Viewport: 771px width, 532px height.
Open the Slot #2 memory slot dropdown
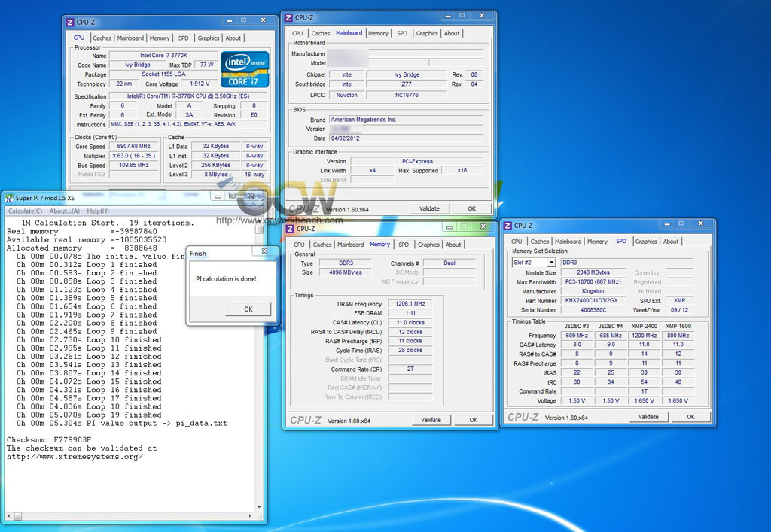click(551, 263)
